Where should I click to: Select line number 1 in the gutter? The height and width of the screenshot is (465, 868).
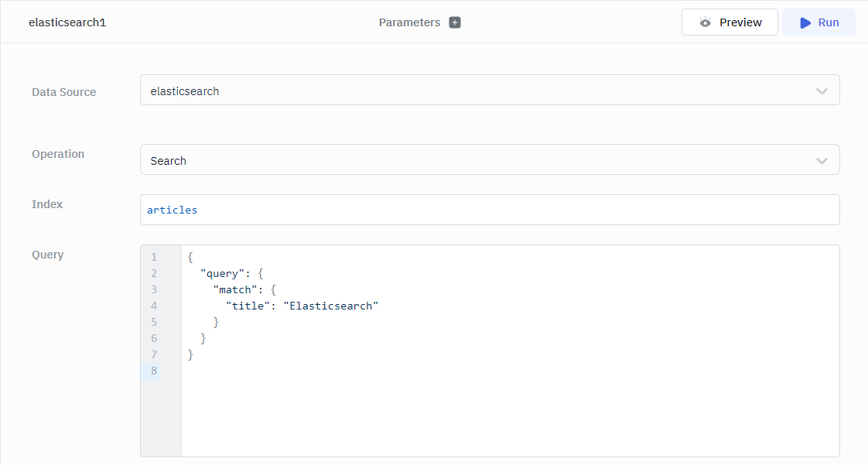[153, 257]
